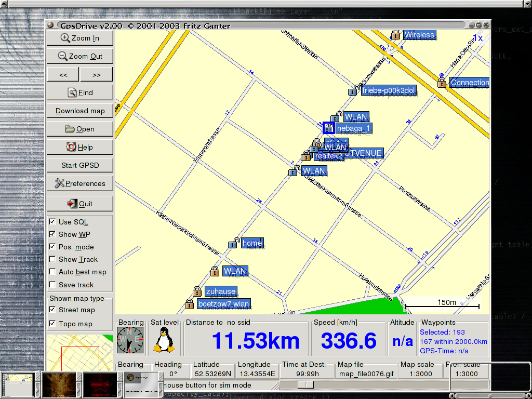Toggle the Pos. mode checkbox

pos(52,247)
